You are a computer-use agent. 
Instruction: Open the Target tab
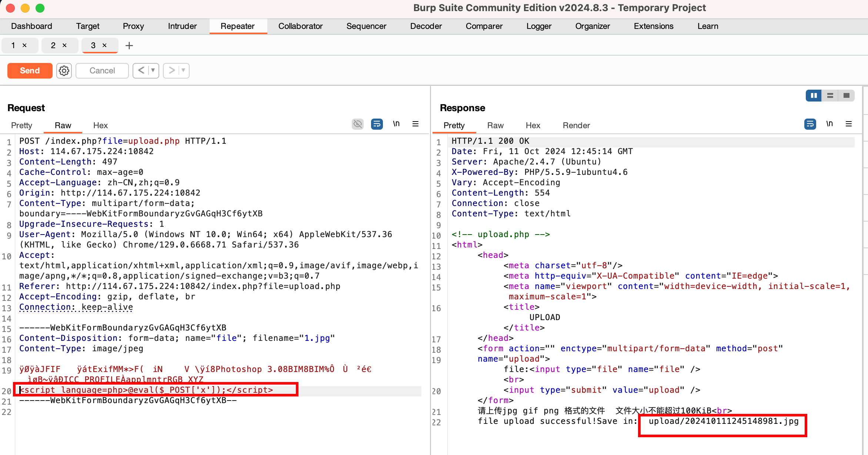88,26
